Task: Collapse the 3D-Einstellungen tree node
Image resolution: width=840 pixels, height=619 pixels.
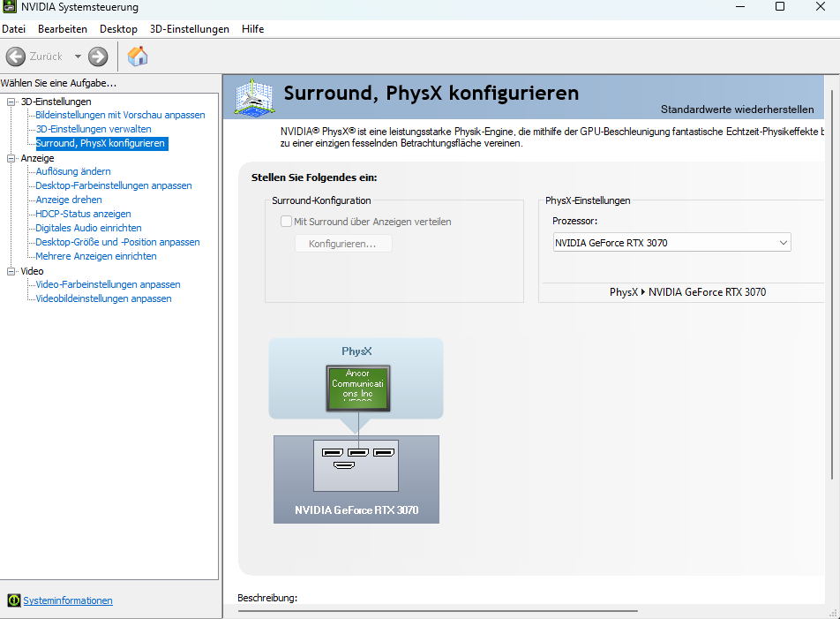Action: pos(11,102)
